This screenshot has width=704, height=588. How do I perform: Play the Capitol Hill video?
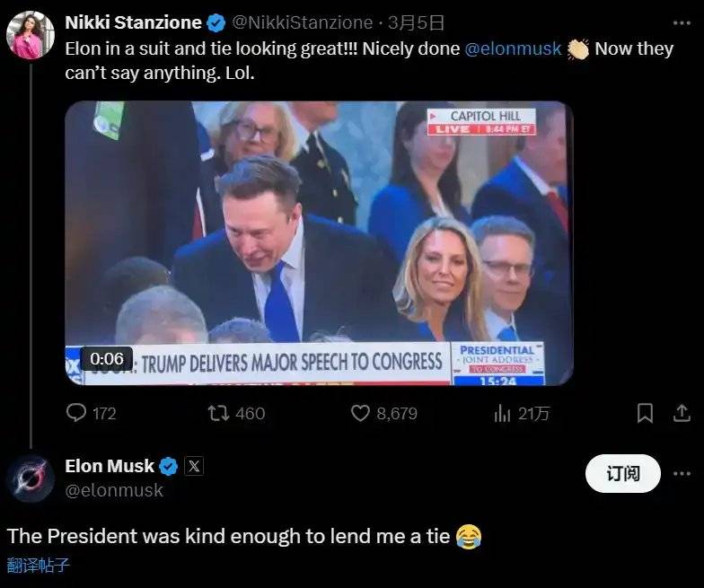(x=319, y=242)
